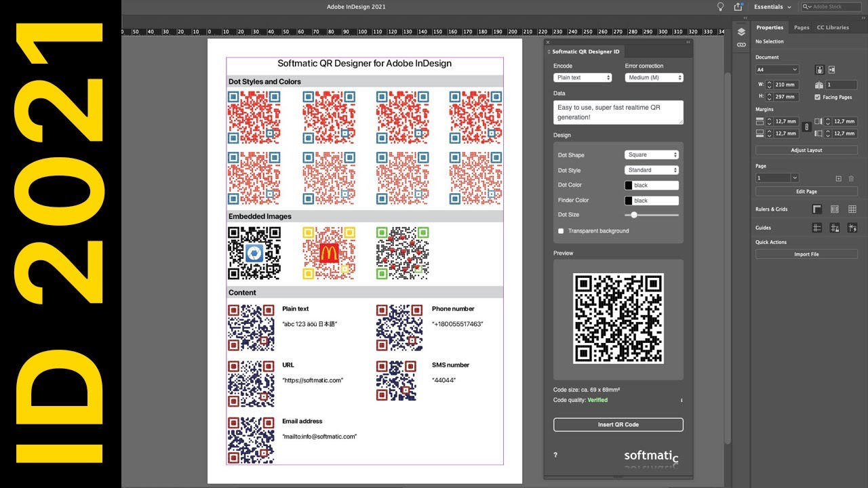
Task: Click the chain link margins icon
Action: tap(806, 127)
